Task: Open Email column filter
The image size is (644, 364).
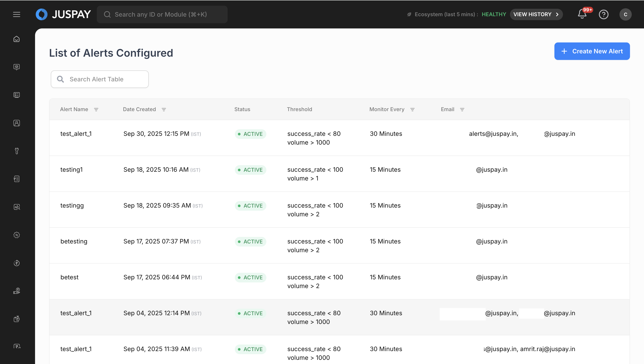Action: (462, 110)
